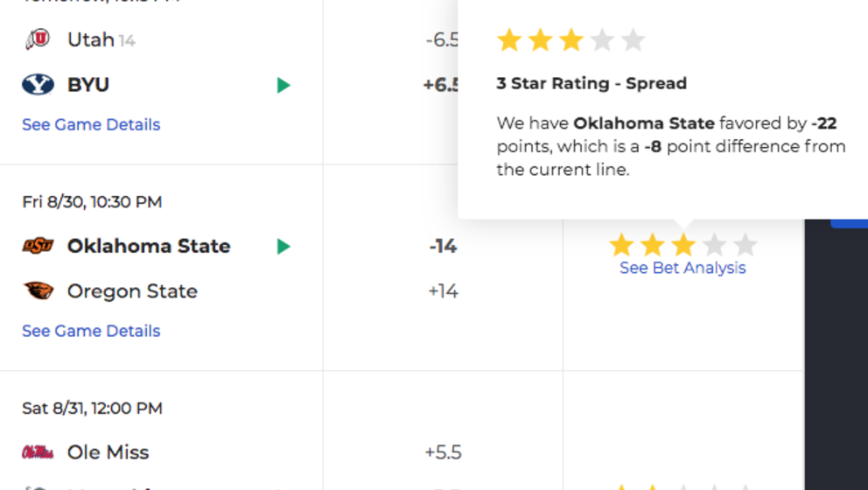The width and height of the screenshot is (868, 490).
Task: Select the Oregon State team name
Action: (x=132, y=291)
